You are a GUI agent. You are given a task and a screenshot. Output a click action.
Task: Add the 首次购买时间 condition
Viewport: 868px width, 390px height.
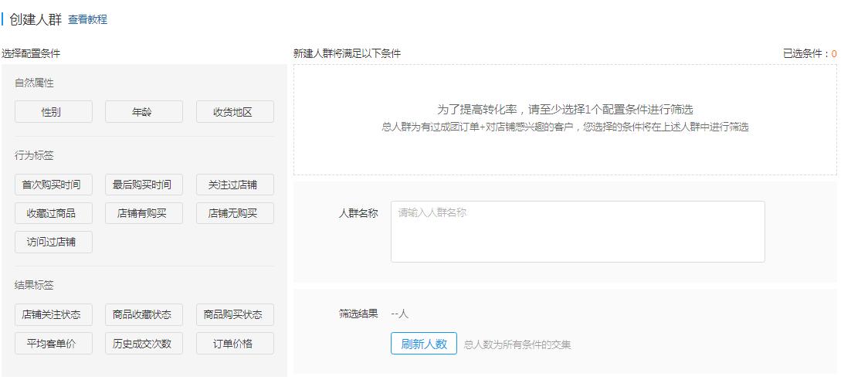coord(54,185)
